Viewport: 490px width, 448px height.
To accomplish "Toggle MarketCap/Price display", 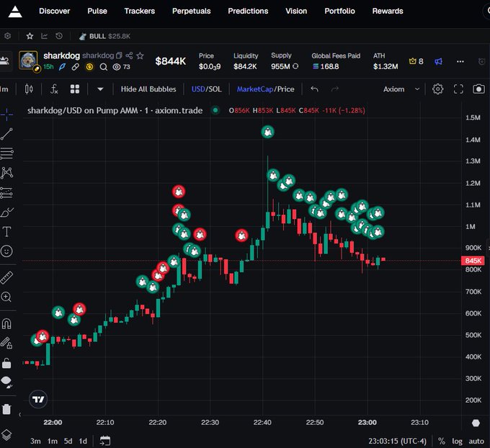I will tap(265, 89).
